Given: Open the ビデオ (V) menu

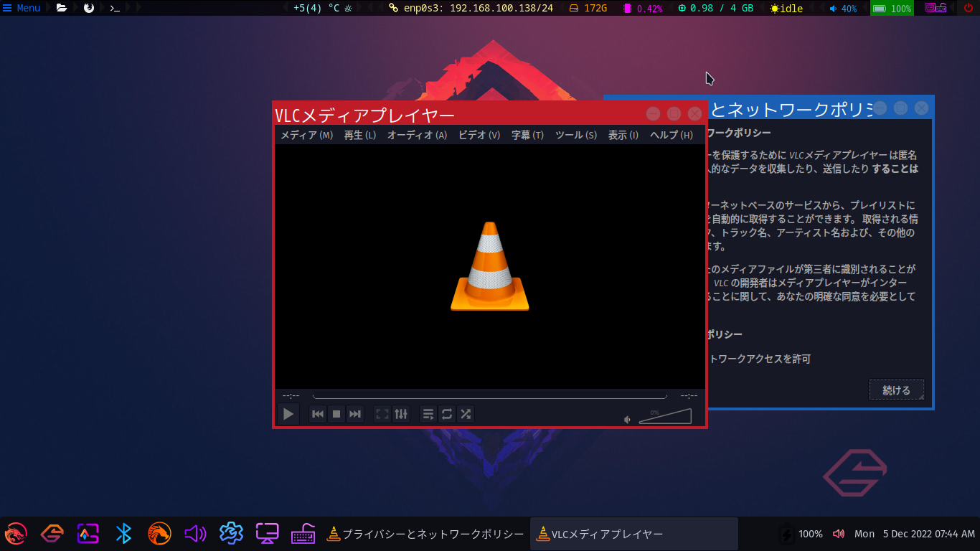Looking at the screenshot, I should 479,135.
